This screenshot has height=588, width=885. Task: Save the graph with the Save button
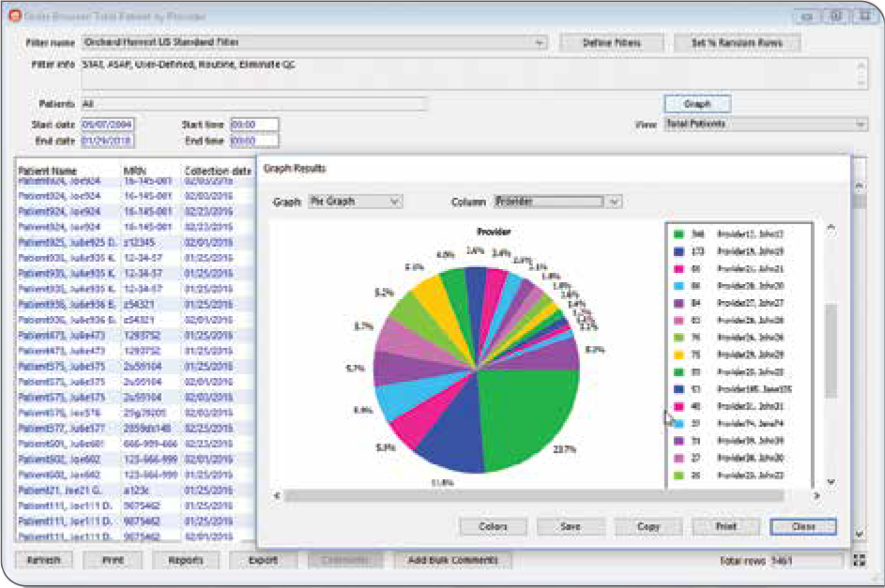pos(570,527)
